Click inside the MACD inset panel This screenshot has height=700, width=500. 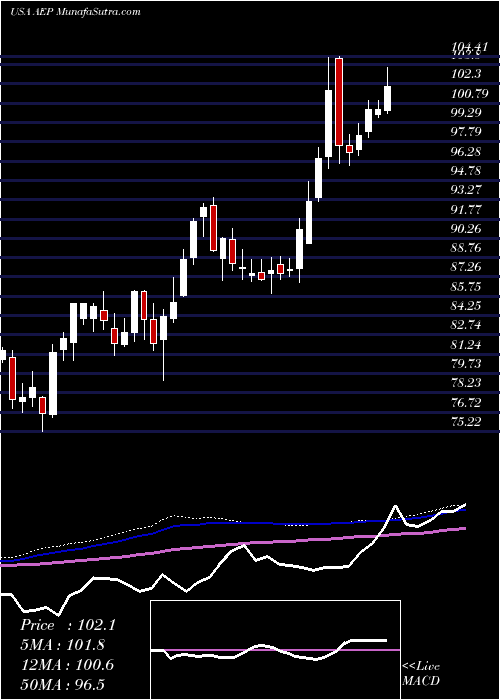(275, 650)
